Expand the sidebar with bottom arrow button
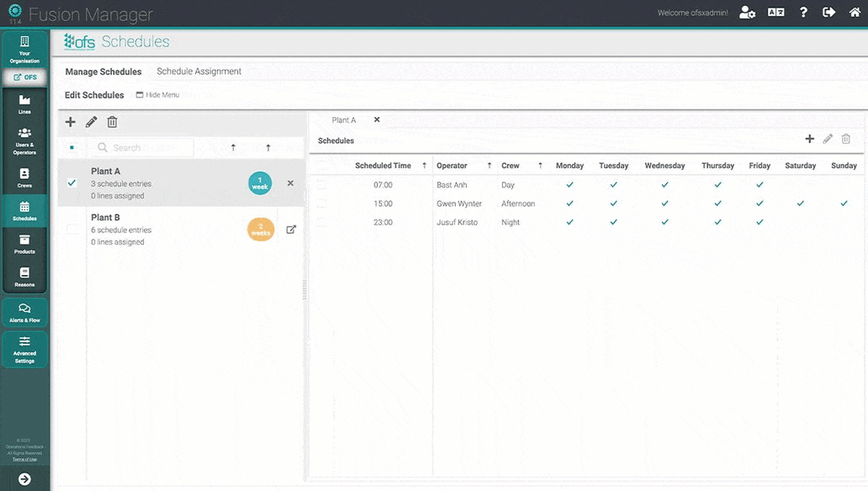The height and width of the screenshot is (491, 868). pos(24,479)
